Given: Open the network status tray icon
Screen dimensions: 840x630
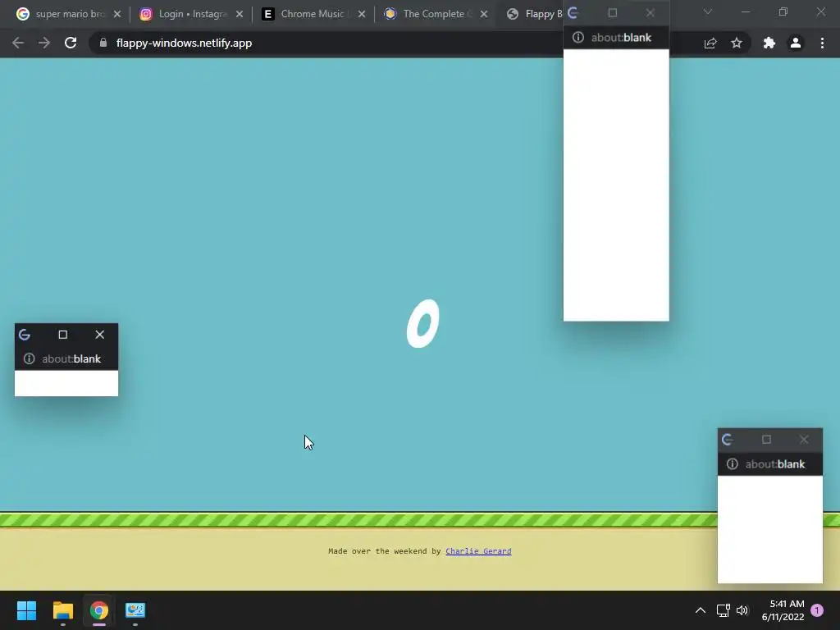Looking at the screenshot, I should tap(724, 610).
